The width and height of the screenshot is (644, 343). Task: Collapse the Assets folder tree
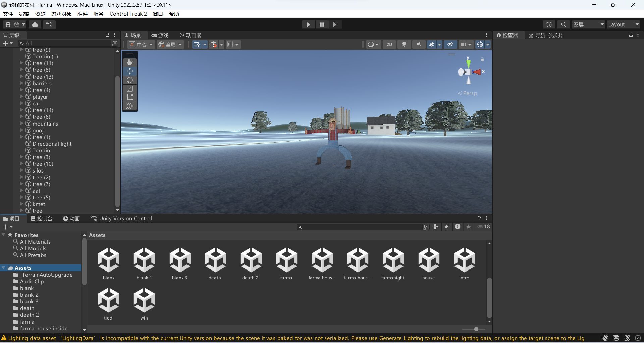tap(4, 268)
